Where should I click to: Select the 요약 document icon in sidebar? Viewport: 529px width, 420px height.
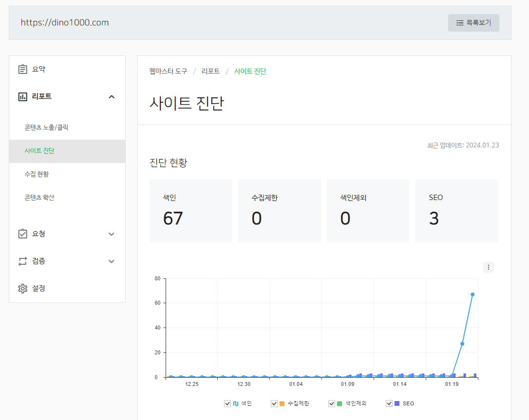(22, 69)
